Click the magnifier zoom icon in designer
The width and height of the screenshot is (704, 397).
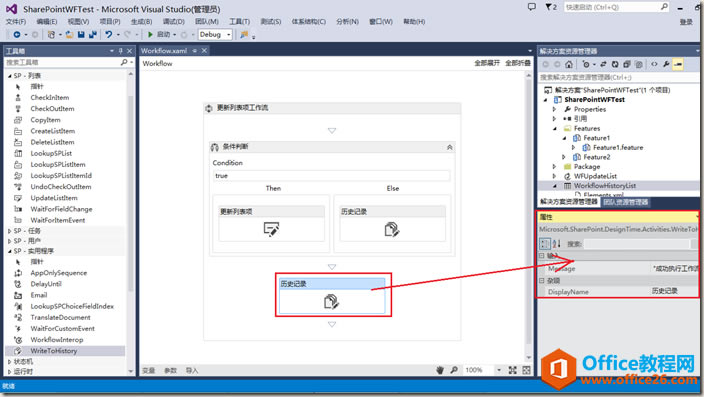(x=454, y=370)
